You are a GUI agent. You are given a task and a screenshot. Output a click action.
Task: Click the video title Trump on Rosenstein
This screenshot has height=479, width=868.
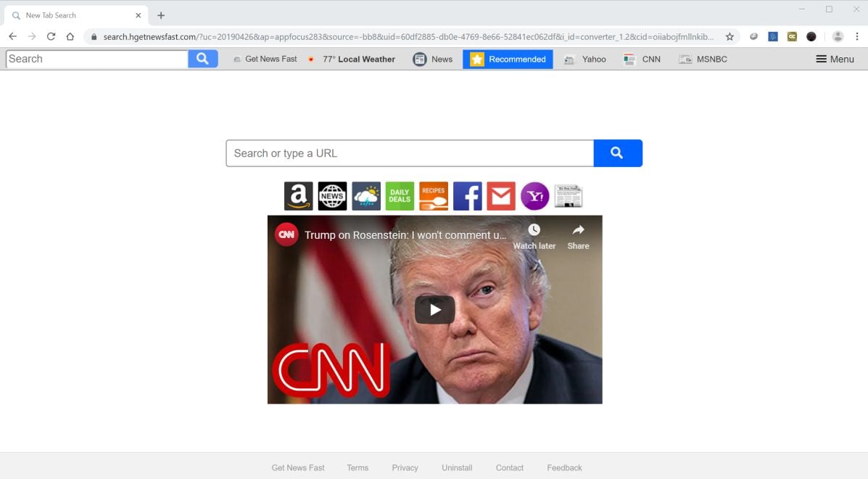[x=405, y=235]
